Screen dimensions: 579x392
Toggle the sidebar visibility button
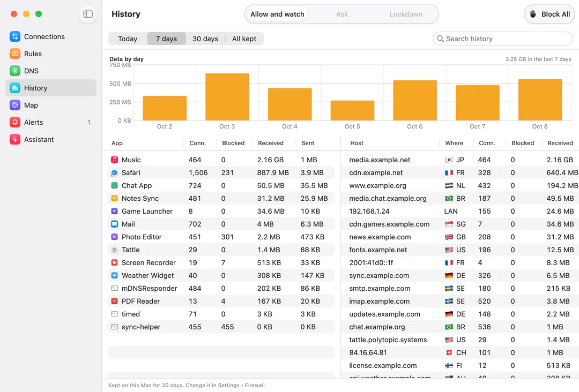point(88,14)
